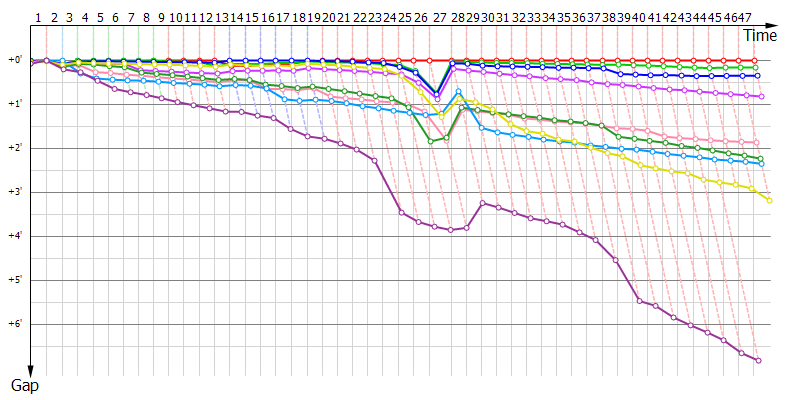Pick lap label 27 at top

(439, 18)
